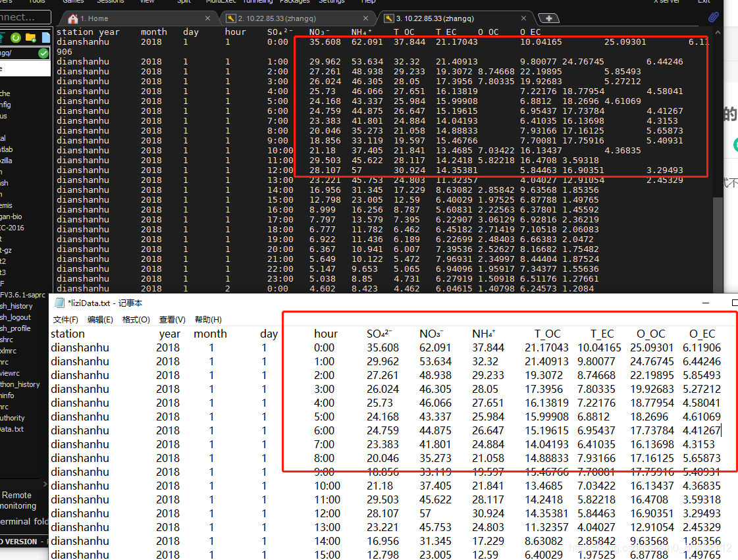Click value 62.091 in Notepad

[435, 347]
